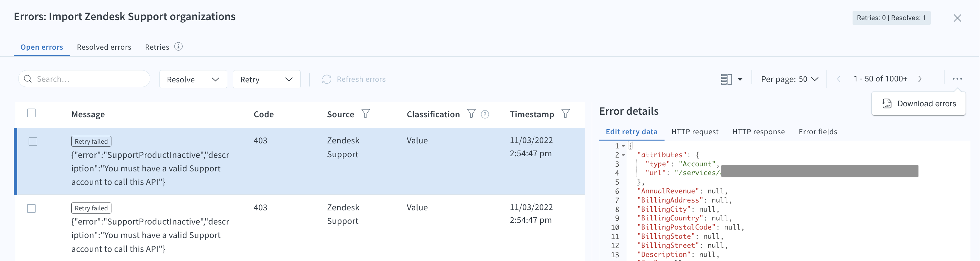Click the first row's Value classification
The image size is (980, 261).
pos(417,141)
